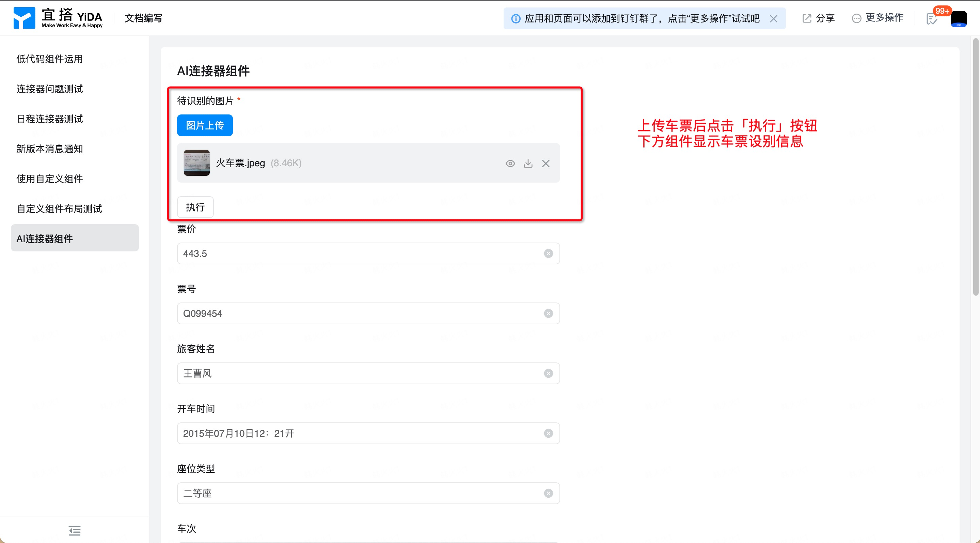Viewport: 980px width, 543px height.
Task: Clear the 票号 field value
Action: coord(548,313)
